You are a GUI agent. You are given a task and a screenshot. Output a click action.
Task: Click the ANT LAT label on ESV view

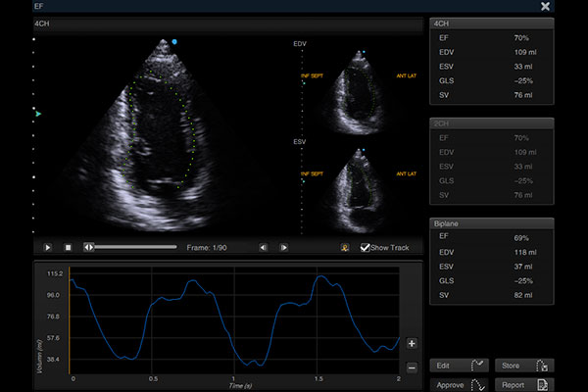(x=406, y=173)
